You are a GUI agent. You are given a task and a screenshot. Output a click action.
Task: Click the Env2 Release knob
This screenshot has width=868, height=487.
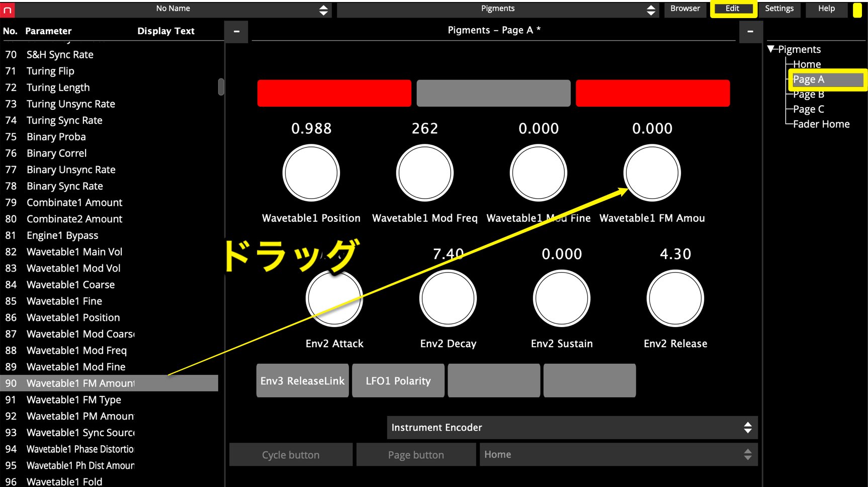(x=675, y=299)
